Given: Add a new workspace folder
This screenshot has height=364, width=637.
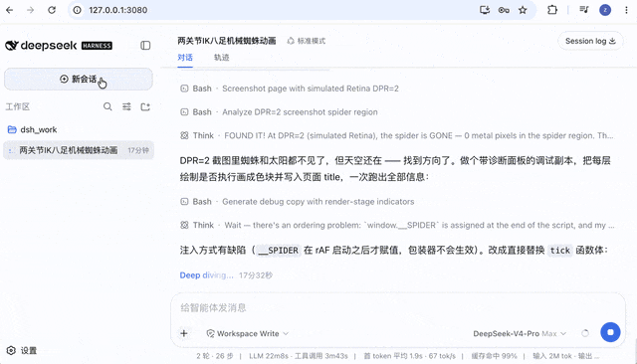Looking at the screenshot, I should [145, 106].
